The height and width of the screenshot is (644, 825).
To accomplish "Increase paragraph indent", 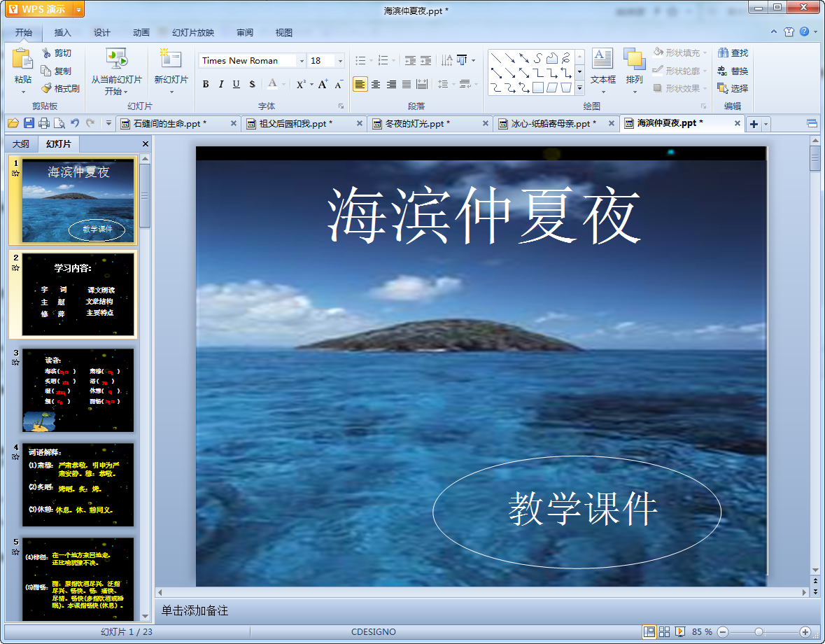I will [x=425, y=60].
